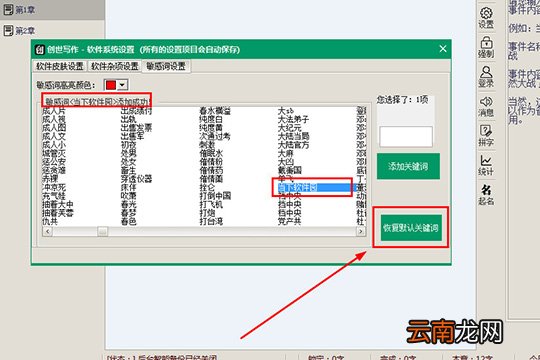Click the list scrollbar right arrow
Viewport: 540px width, 360px height.
(x=361, y=232)
